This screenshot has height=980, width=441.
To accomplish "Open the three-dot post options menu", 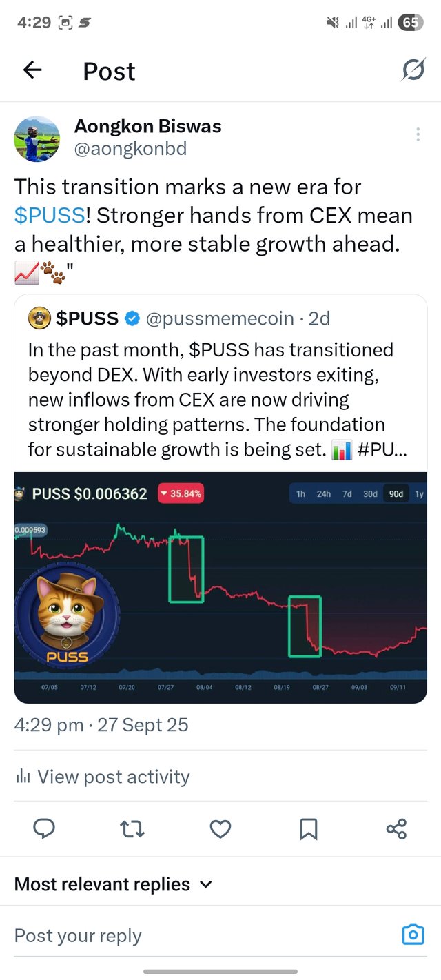I will click(418, 134).
